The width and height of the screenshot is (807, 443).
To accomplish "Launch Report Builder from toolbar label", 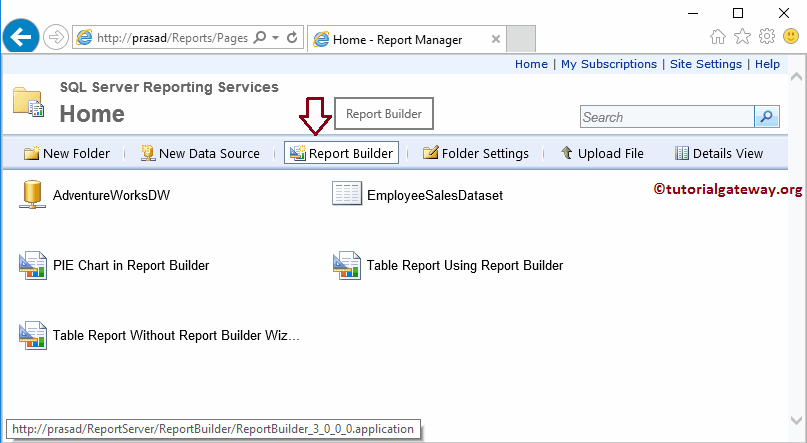I will [350, 153].
